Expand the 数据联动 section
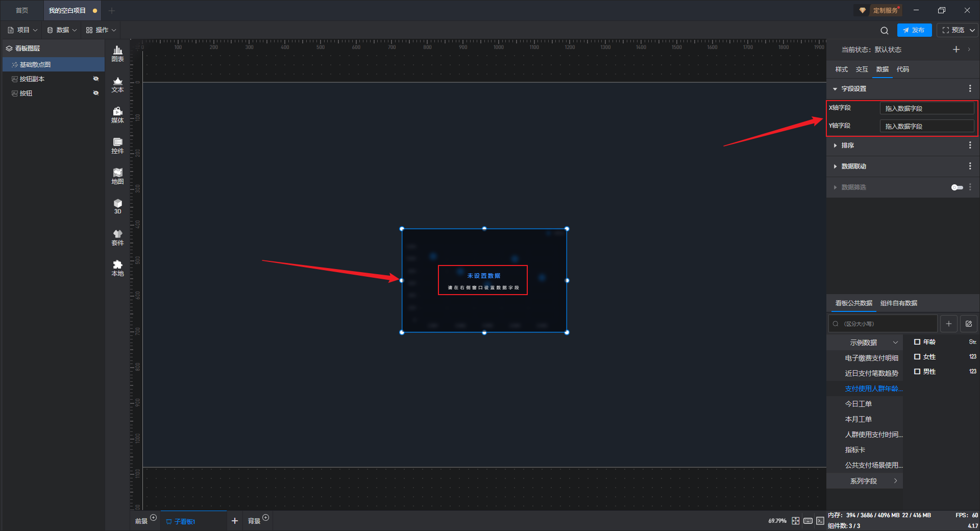 tap(835, 166)
